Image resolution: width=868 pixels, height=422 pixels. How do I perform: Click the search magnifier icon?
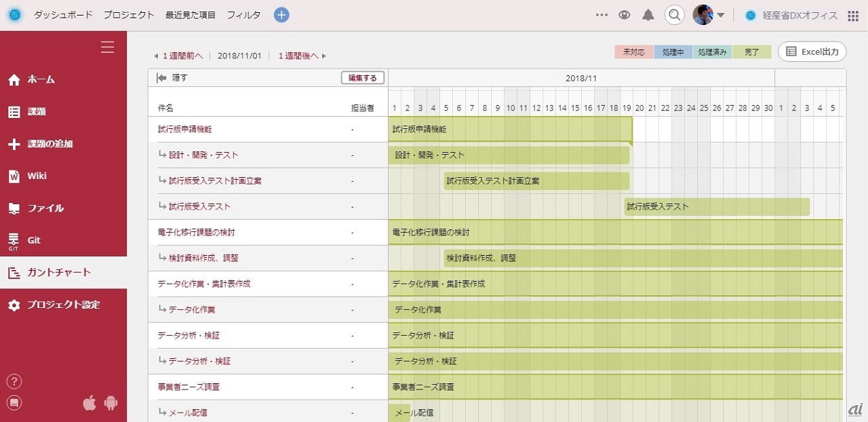click(x=674, y=15)
